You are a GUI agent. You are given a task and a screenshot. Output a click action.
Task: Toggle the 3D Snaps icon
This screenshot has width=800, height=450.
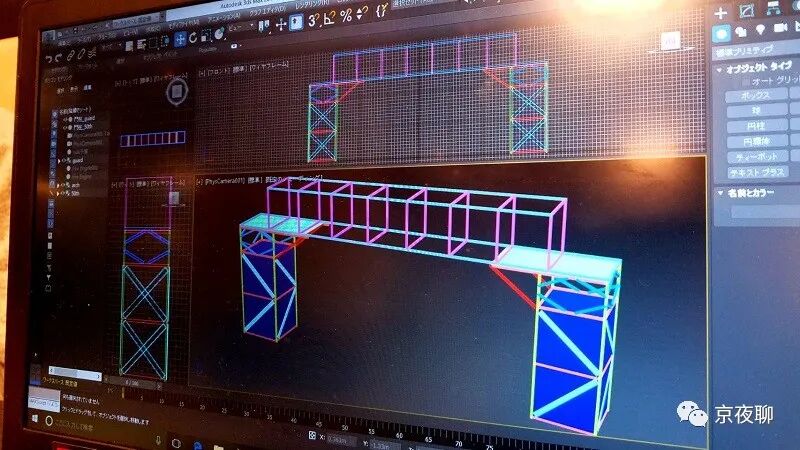click(314, 20)
